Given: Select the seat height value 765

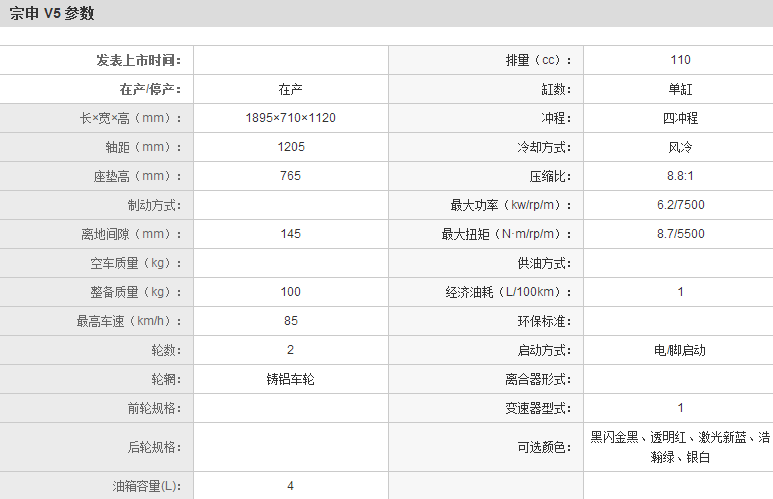Looking at the screenshot, I should pyautogui.click(x=290, y=176).
